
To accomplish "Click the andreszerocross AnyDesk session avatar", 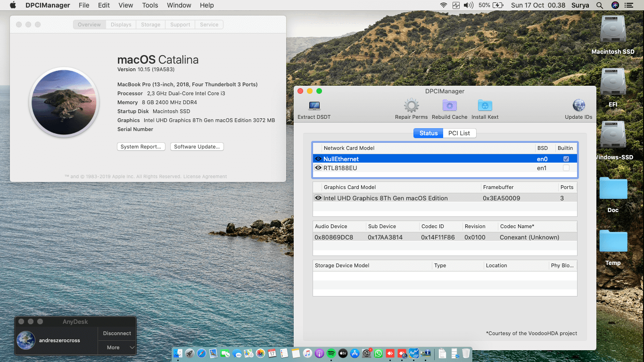I will click(26, 340).
